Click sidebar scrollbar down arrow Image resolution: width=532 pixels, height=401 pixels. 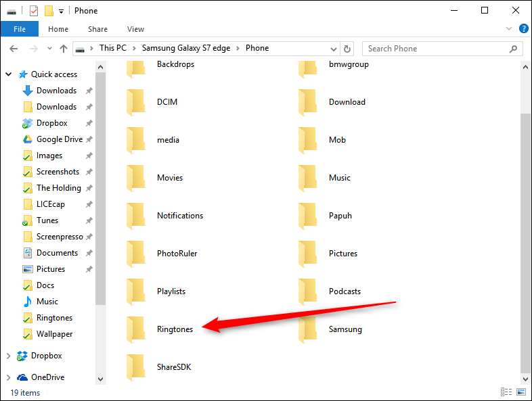(100, 379)
